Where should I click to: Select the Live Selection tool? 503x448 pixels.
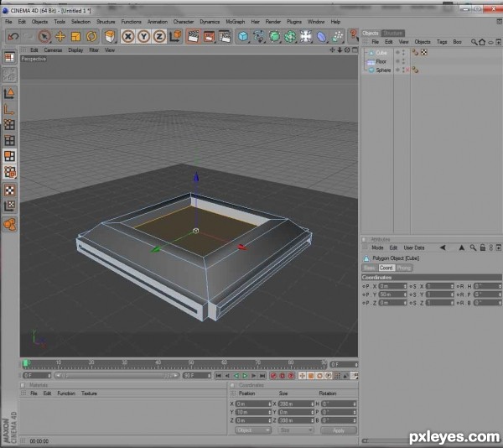pyautogui.click(x=44, y=36)
